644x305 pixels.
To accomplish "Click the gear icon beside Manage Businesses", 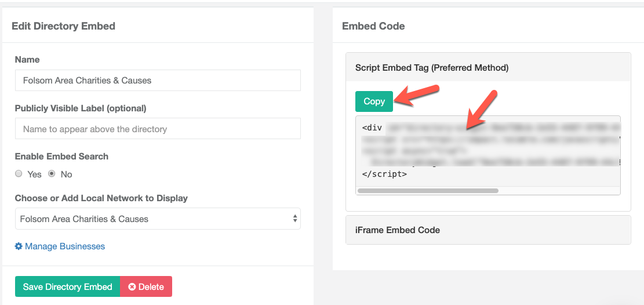I will pyautogui.click(x=19, y=246).
